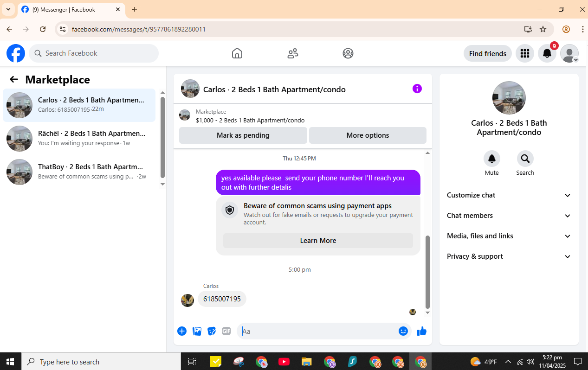Open the $1,000 listing link
Image resolution: width=588 pixels, height=370 pixels.
click(250, 120)
